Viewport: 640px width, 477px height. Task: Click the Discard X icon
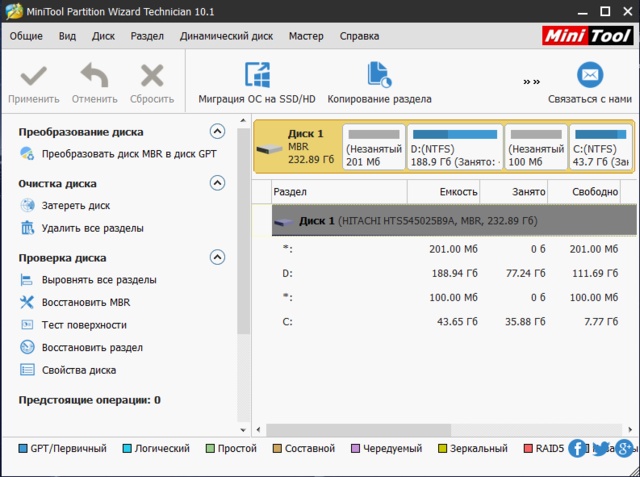point(152,76)
